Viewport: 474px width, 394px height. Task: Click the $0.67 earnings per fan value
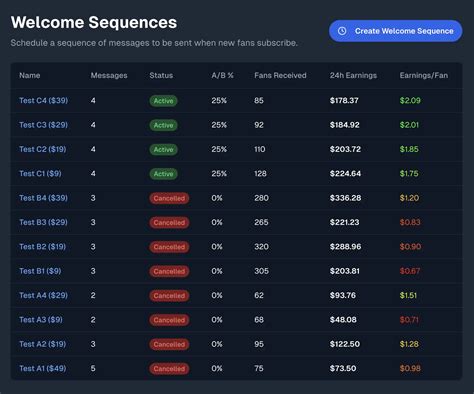pos(410,271)
